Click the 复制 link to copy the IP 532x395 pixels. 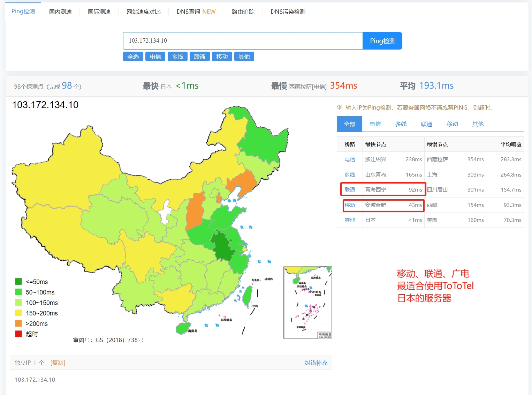click(x=58, y=363)
